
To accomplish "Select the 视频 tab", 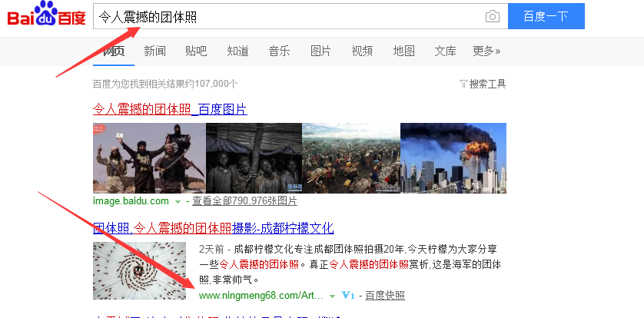I will [362, 51].
